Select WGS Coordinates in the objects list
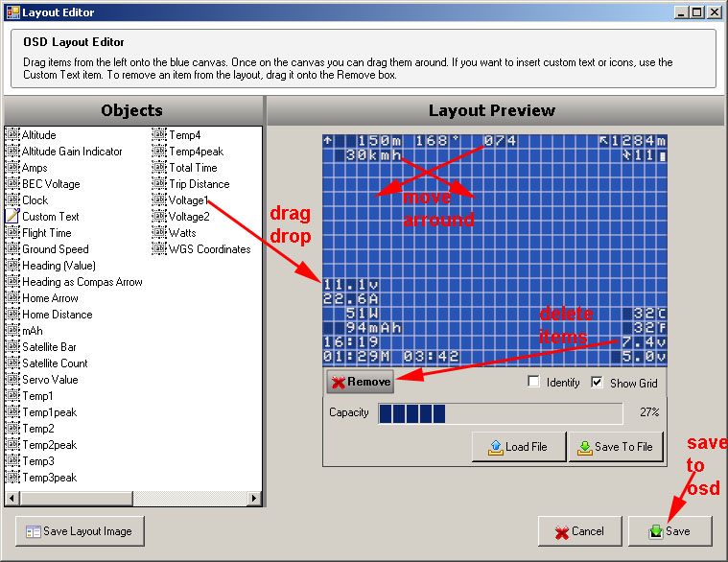The width and height of the screenshot is (728, 562). pos(209,249)
